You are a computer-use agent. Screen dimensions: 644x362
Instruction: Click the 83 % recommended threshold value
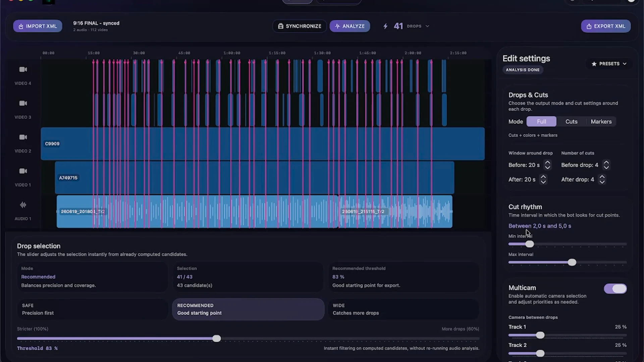(x=338, y=277)
